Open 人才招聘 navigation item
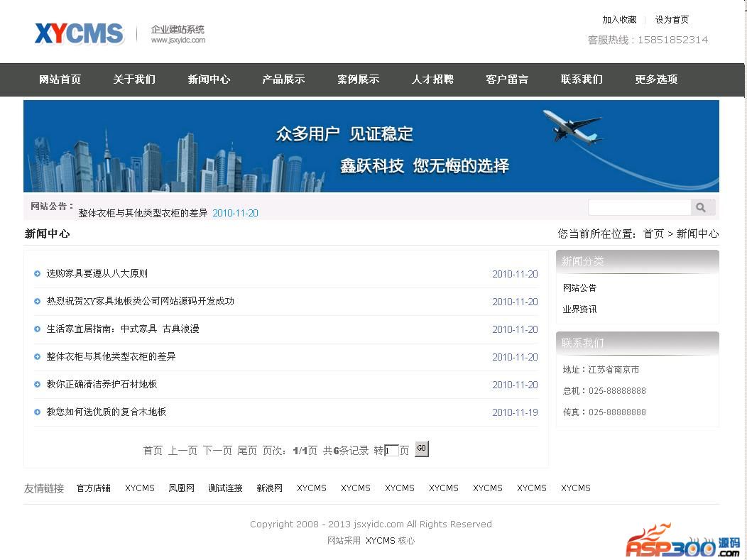747x560 pixels. click(x=432, y=79)
